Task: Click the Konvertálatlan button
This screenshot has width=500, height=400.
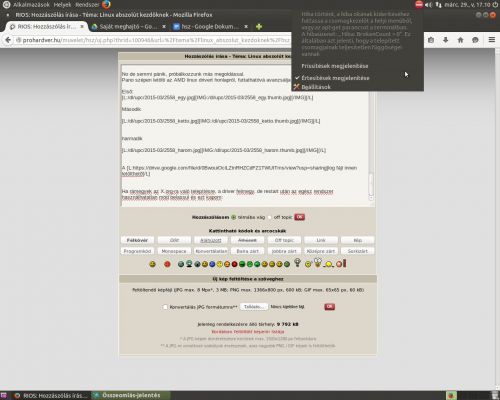Action: tap(211, 251)
